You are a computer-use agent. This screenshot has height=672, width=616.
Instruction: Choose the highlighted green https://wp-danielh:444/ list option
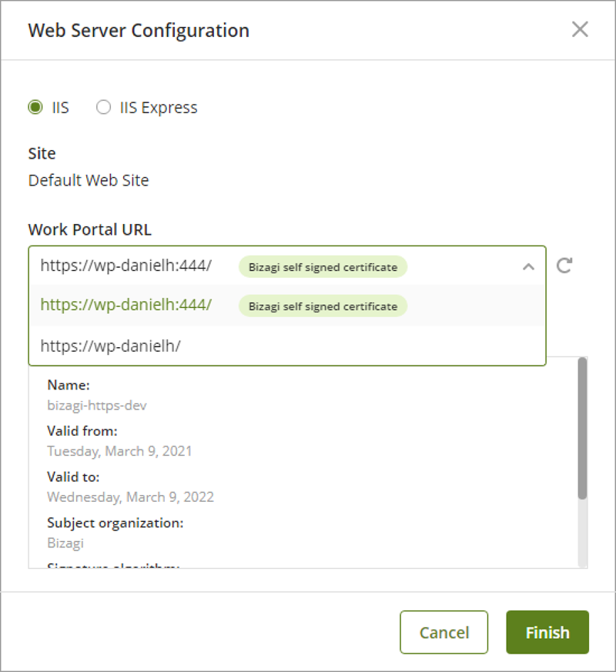pos(287,305)
